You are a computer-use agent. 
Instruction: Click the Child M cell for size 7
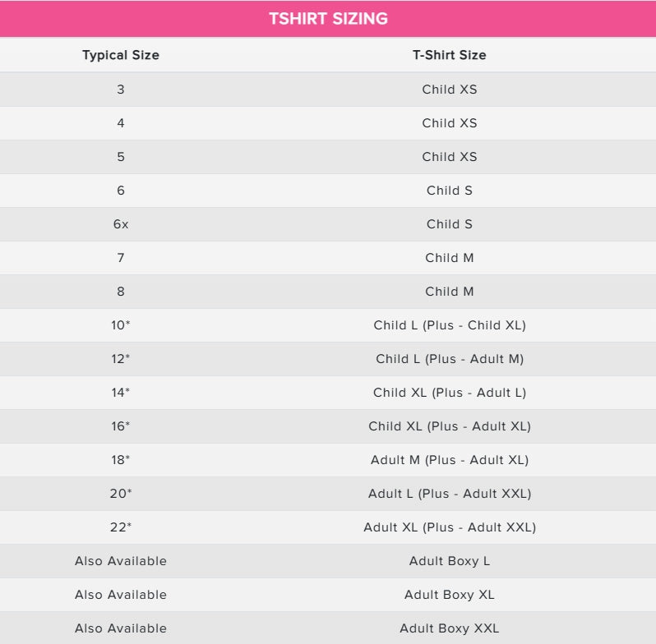(449, 257)
